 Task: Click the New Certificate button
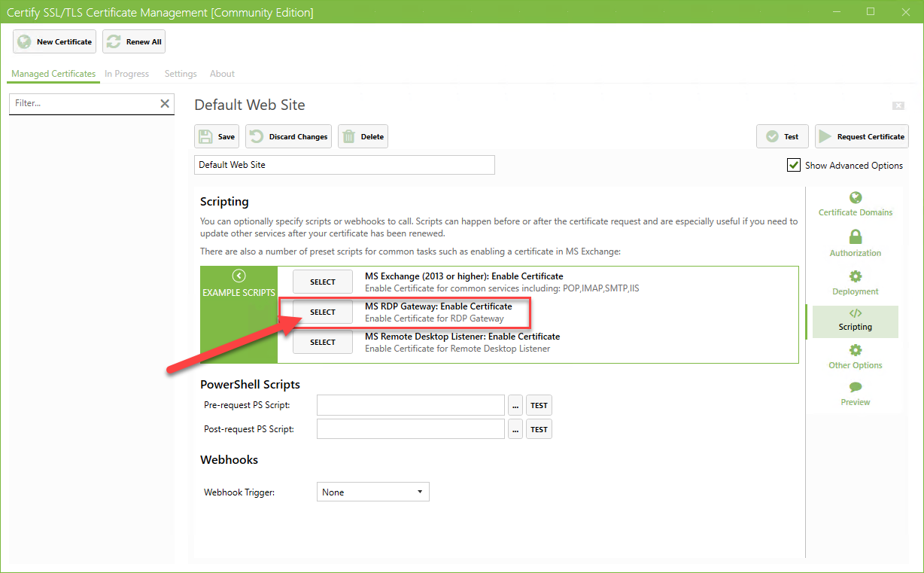(x=54, y=41)
